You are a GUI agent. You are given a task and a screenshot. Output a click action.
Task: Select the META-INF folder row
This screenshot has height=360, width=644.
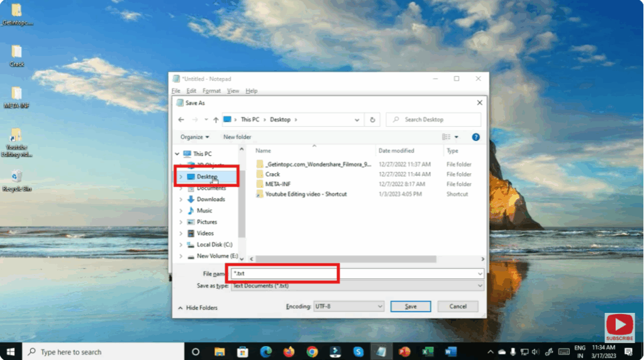277,184
